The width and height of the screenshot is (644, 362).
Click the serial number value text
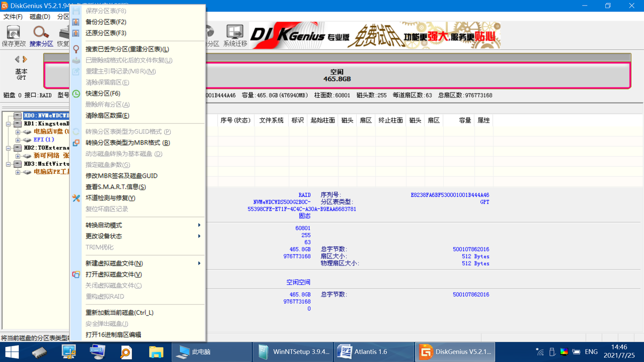click(x=450, y=195)
